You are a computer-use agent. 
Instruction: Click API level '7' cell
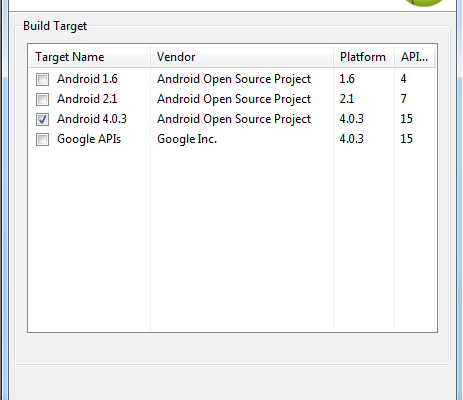point(403,99)
